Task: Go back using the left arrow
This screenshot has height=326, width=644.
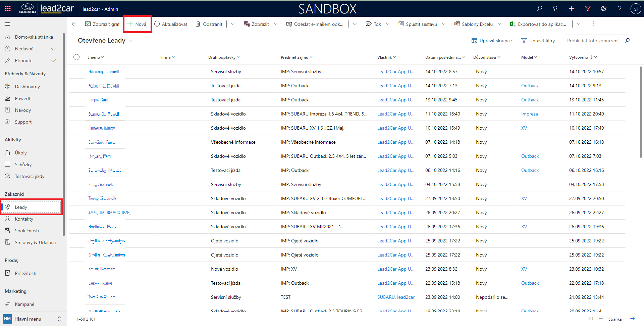Action: 74,24
